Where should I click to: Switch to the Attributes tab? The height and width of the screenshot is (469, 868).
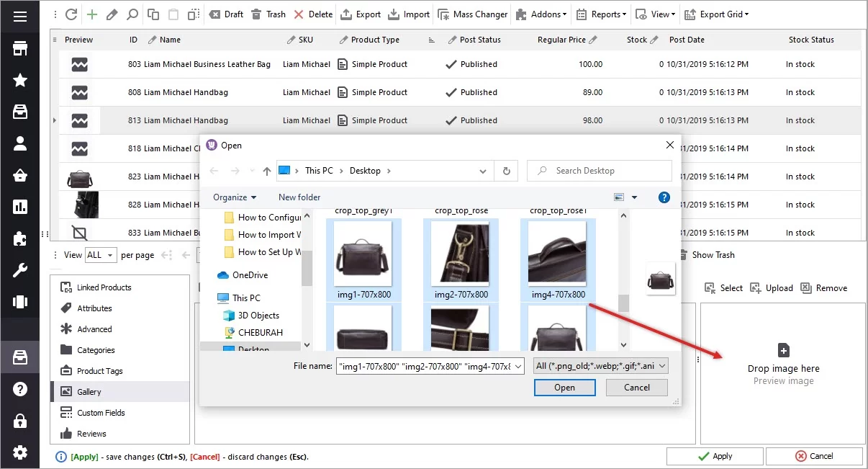tap(94, 308)
